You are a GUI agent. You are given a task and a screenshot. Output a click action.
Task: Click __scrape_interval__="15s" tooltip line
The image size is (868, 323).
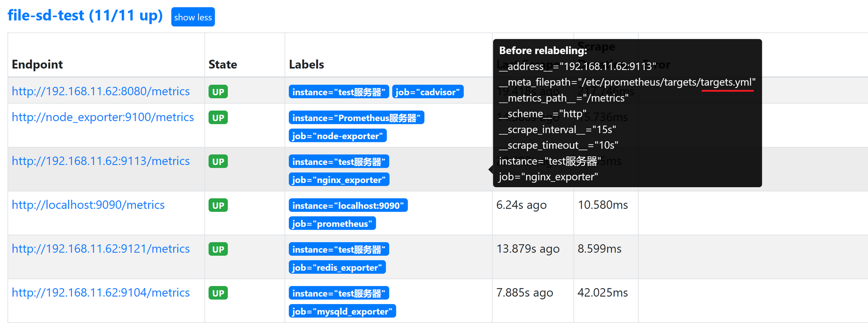[557, 130]
